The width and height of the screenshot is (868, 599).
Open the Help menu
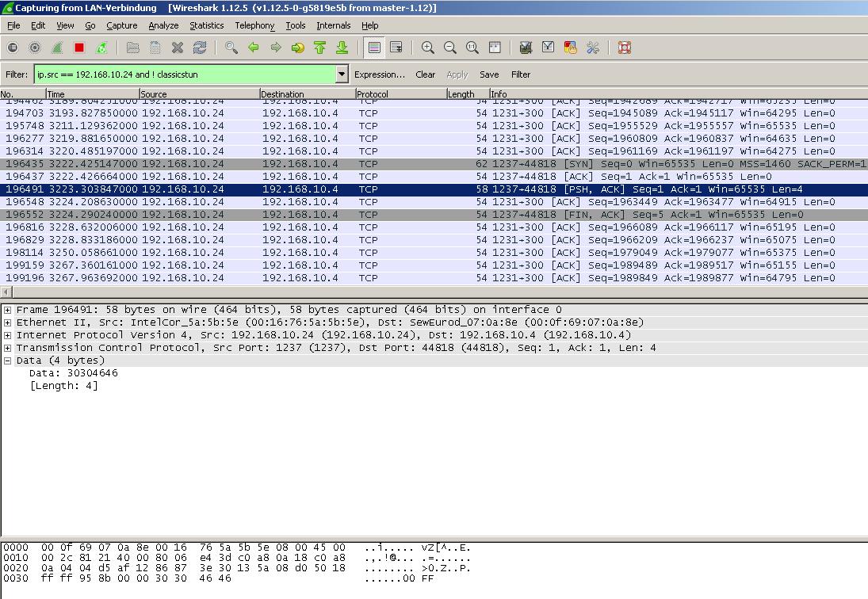[369, 25]
